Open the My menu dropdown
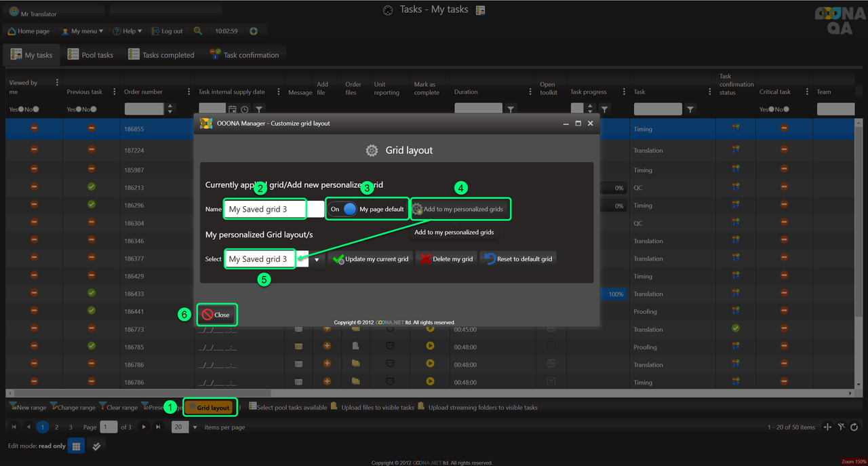 82,31
